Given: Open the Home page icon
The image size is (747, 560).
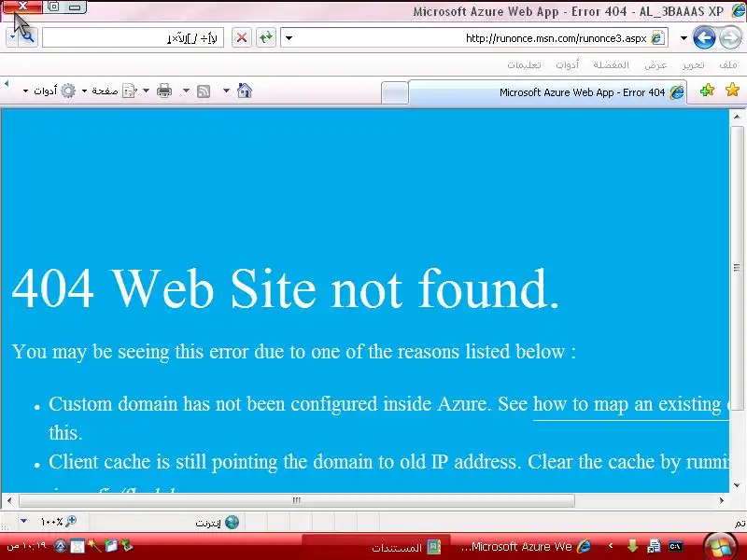Looking at the screenshot, I should tap(245, 91).
